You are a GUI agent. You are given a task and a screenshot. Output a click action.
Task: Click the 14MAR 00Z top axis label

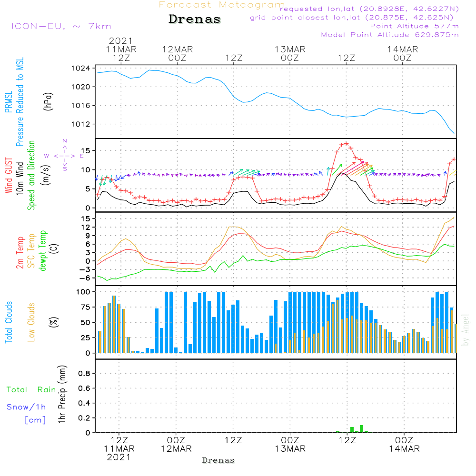(x=402, y=53)
